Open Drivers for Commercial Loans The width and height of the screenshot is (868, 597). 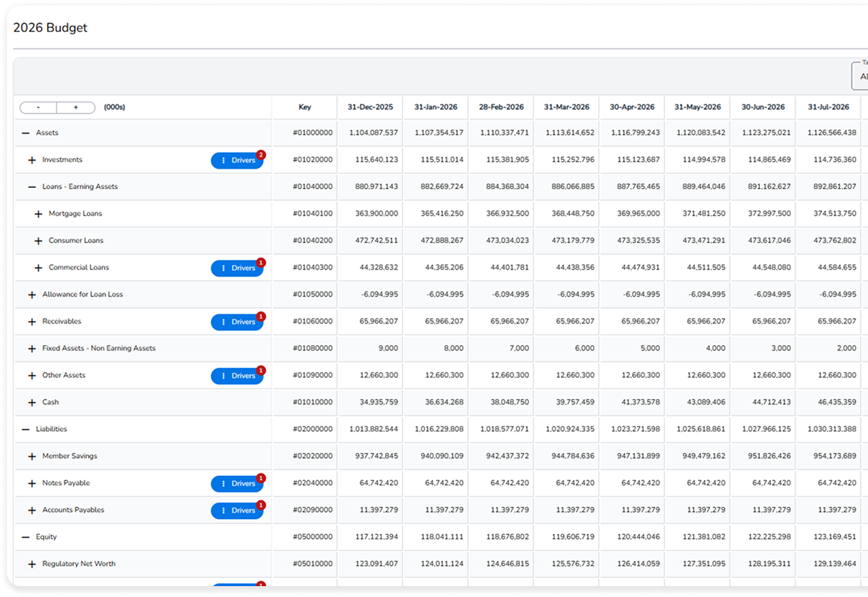pos(237,268)
